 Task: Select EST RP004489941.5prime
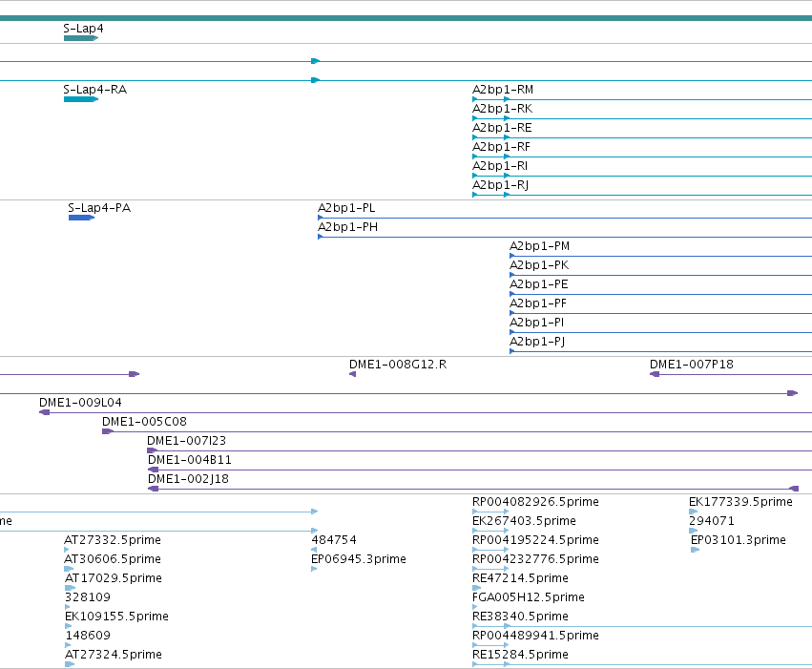pos(536,637)
